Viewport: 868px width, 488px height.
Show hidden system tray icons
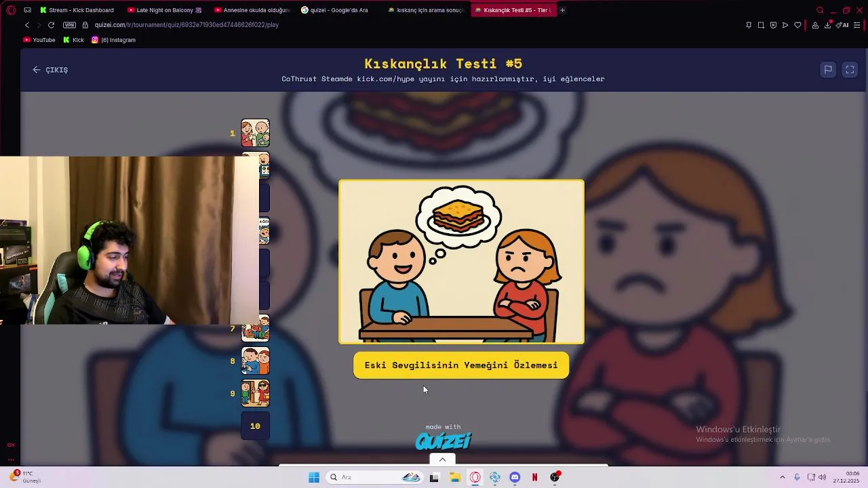point(782,478)
